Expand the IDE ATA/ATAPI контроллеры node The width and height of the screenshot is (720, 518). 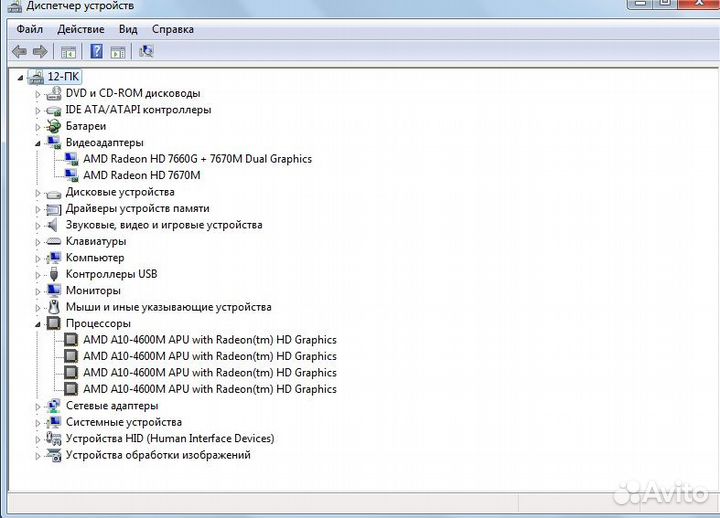[38, 111]
